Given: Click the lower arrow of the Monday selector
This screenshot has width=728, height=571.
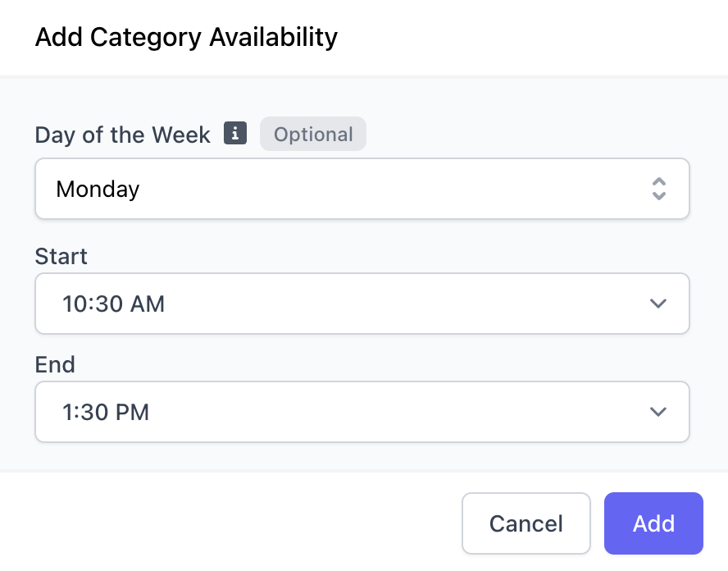Looking at the screenshot, I should pos(659,195).
